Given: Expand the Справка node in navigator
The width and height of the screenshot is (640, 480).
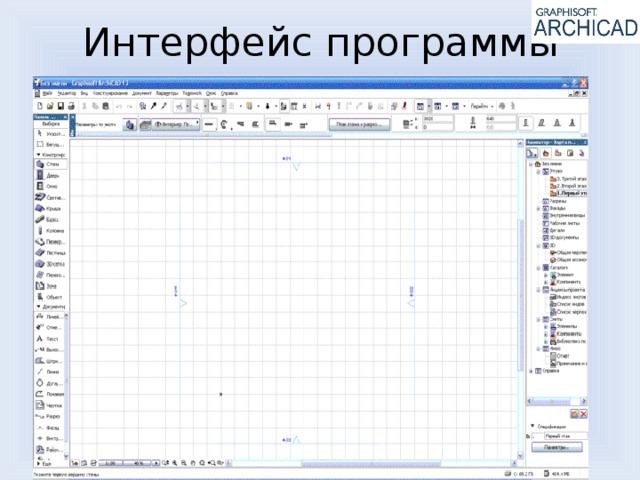Looking at the screenshot, I should [531, 371].
